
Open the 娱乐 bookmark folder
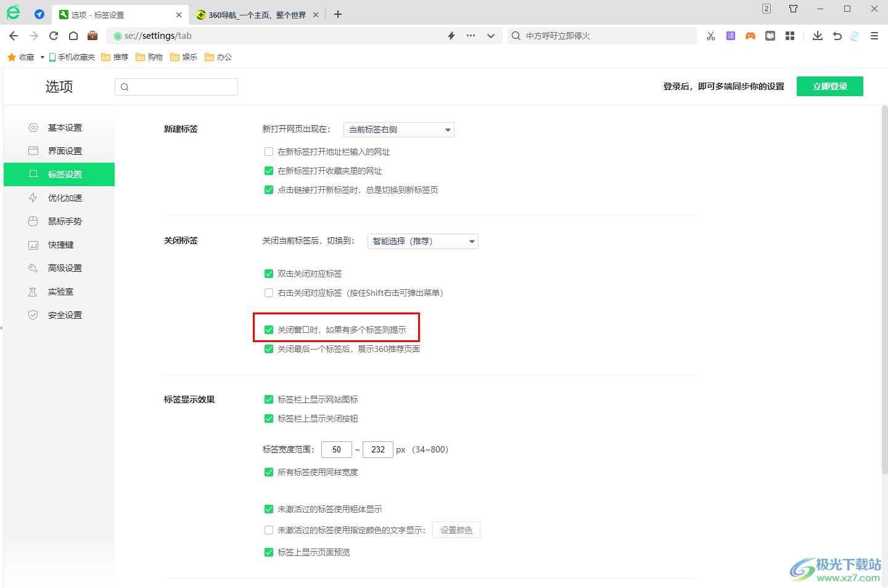(184, 57)
